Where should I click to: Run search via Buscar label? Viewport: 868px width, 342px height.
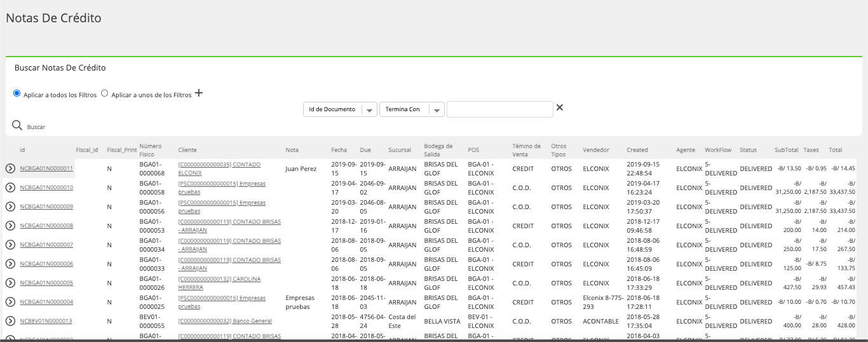point(36,127)
